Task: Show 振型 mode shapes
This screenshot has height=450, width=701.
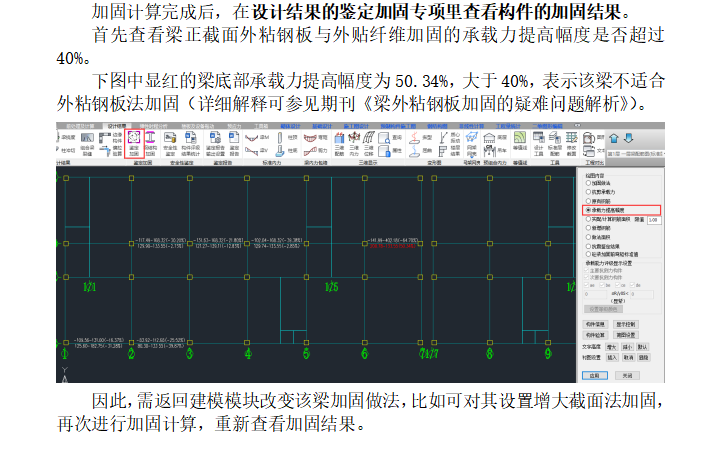Action: tap(420, 137)
